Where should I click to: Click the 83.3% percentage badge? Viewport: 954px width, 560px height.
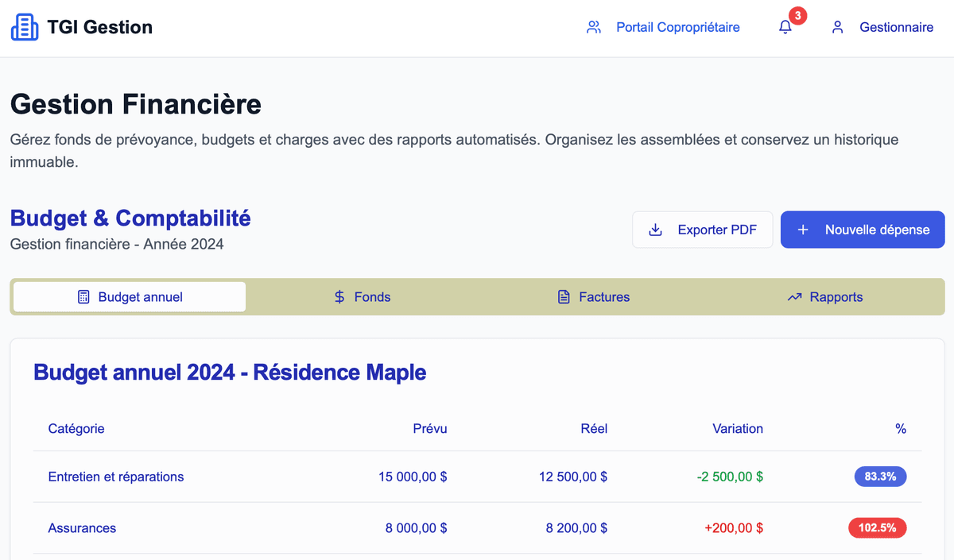tap(880, 477)
